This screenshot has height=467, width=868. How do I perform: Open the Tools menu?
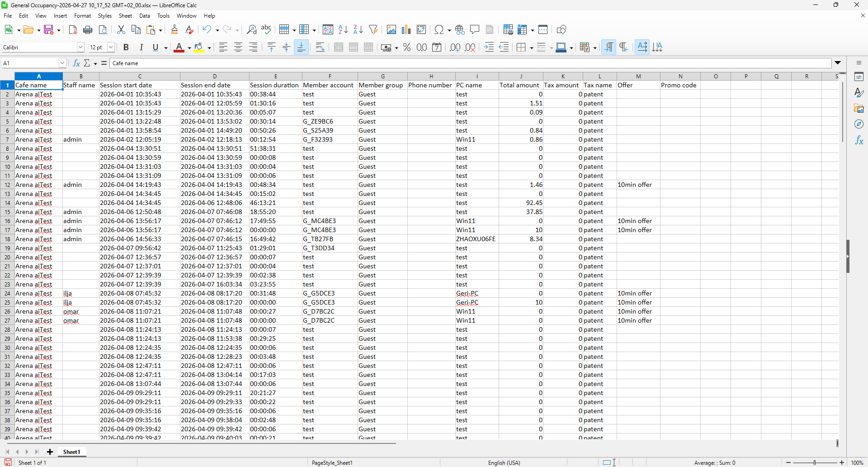point(163,16)
